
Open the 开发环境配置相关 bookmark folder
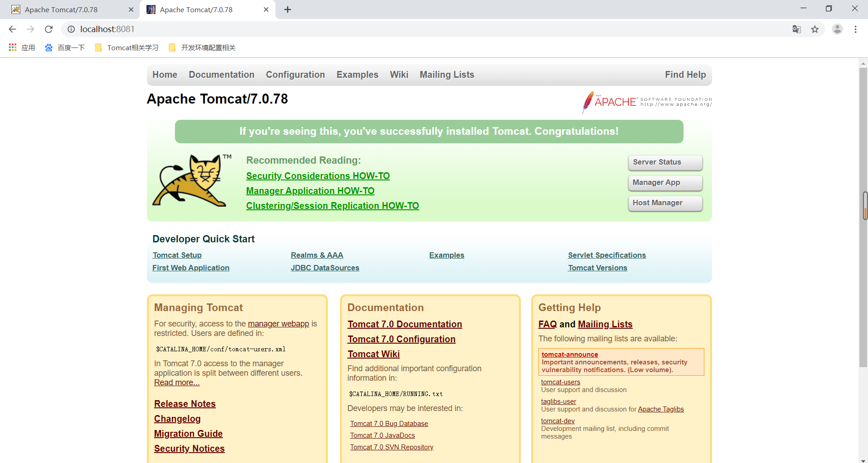coord(202,47)
